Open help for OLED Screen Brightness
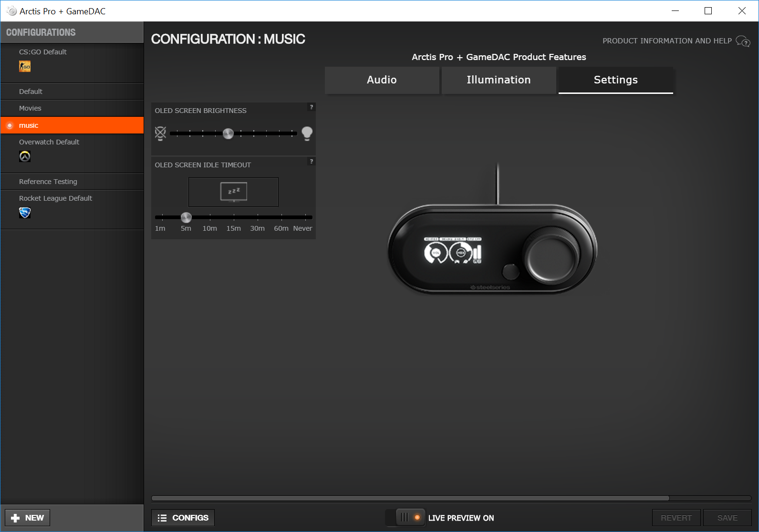 coord(312,107)
